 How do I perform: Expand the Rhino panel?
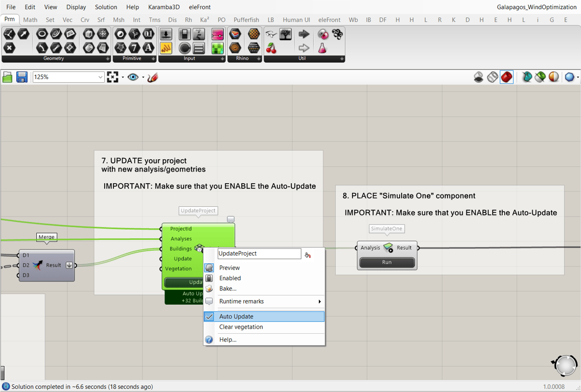click(x=259, y=59)
